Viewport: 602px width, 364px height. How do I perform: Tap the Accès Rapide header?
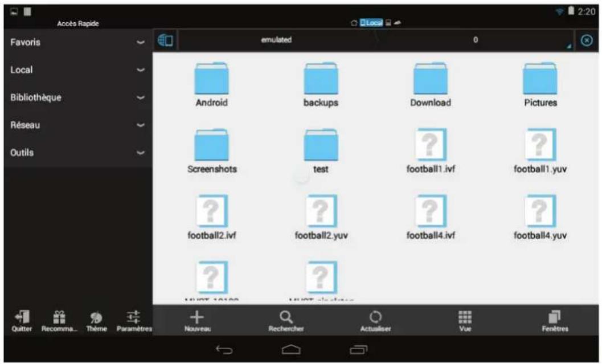(x=78, y=23)
